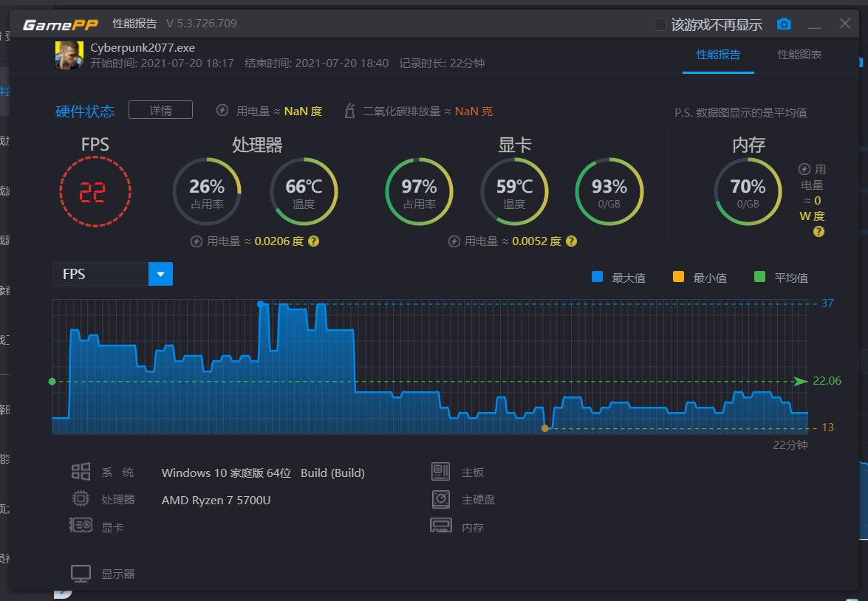Open the FPS metric dropdown arrow
The image size is (868, 601).
click(160, 274)
